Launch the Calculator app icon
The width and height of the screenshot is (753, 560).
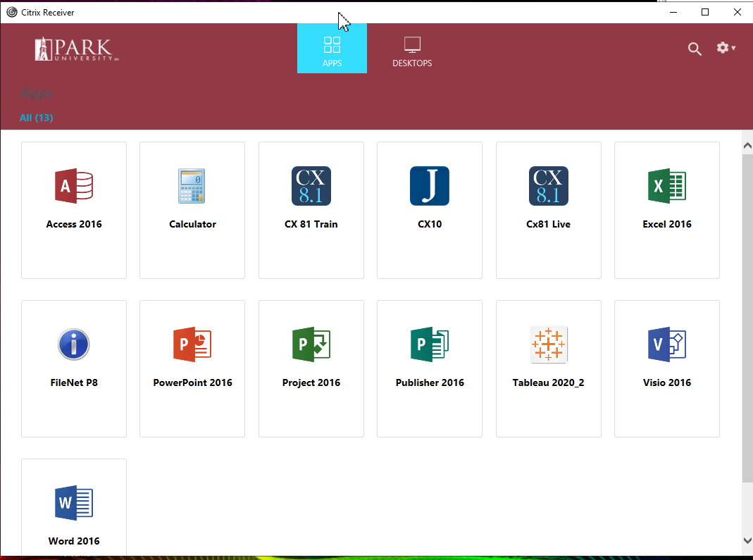coord(192,186)
